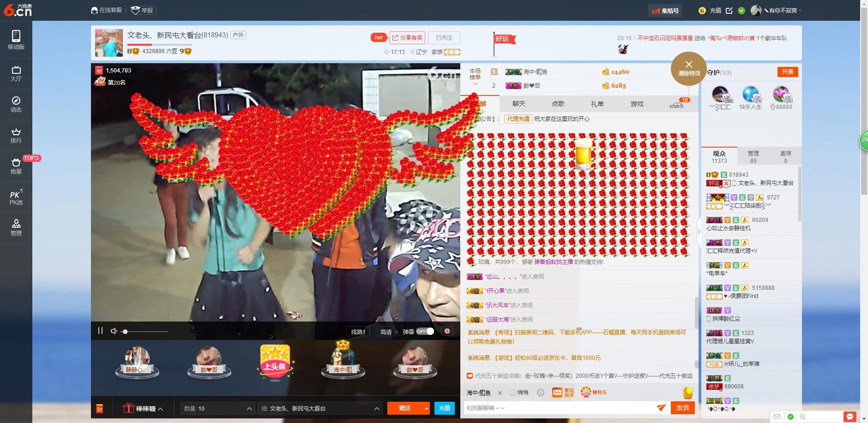Open 排行 rankings in the sidebar
The height and width of the screenshot is (423, 868).
point(16,135)
